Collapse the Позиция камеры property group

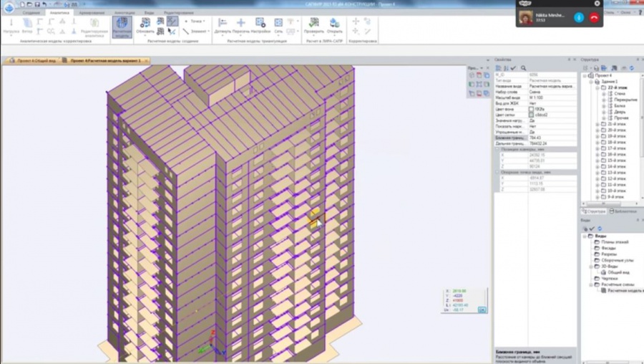(x=498, y=149)
